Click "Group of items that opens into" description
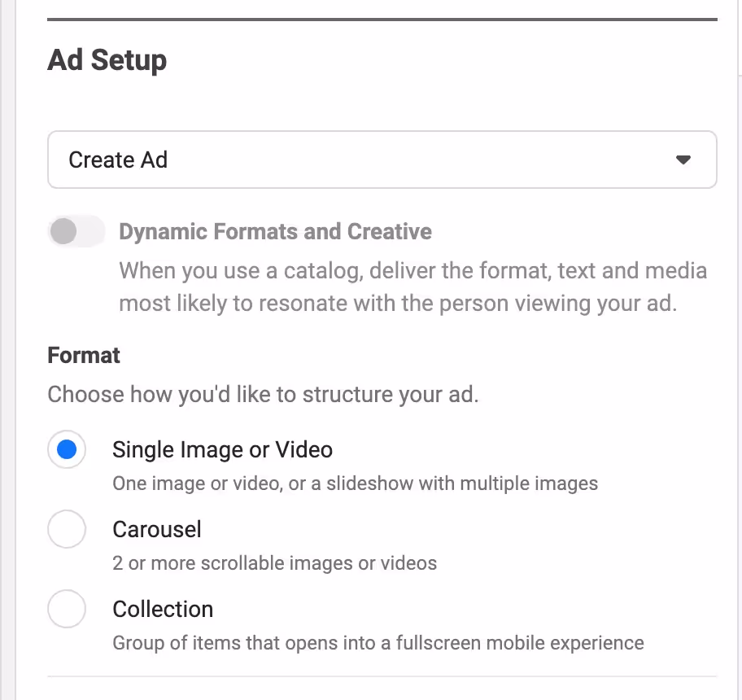 378,643
